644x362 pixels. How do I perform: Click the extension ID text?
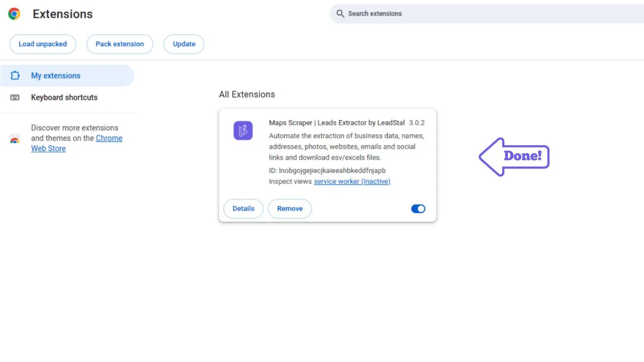327,170
